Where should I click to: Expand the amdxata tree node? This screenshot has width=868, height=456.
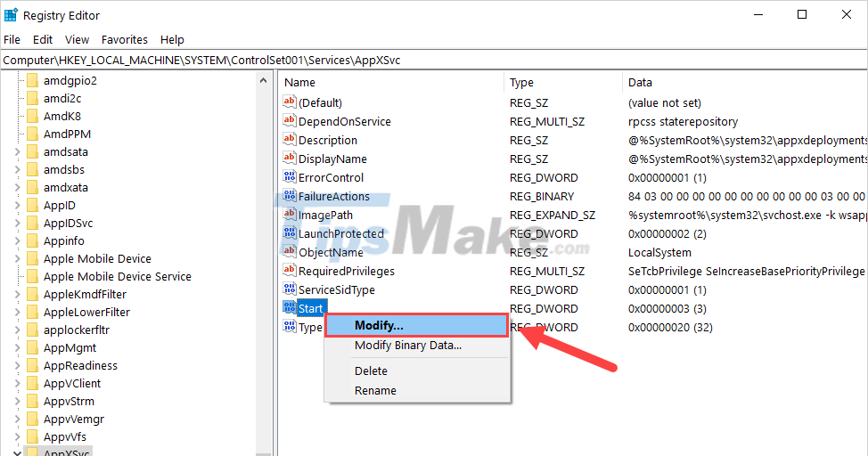coord(17,187)
